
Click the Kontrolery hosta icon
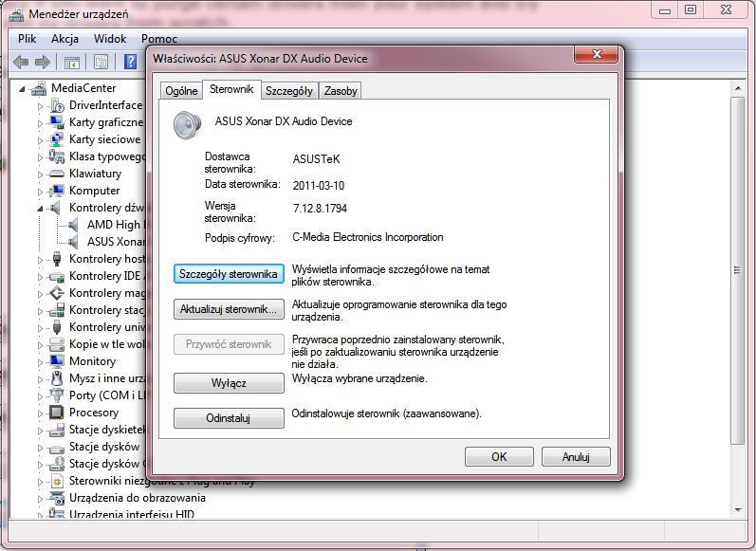(x=57, y=259)
